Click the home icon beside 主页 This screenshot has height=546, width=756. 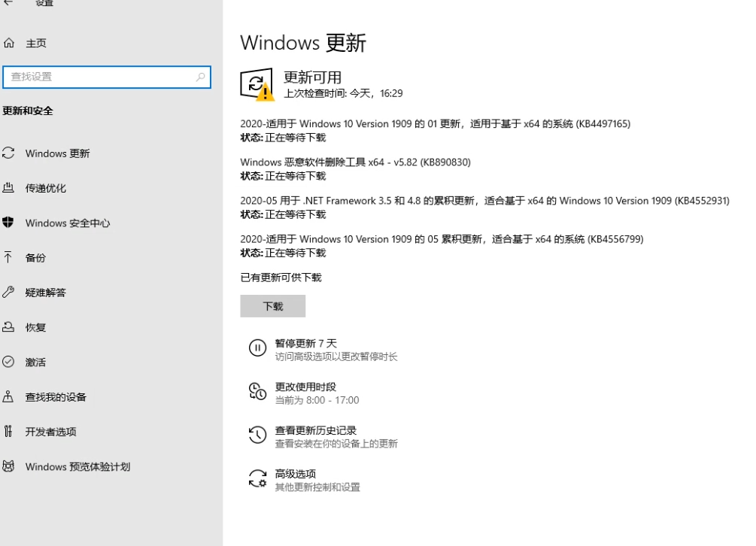pos(9,43)
